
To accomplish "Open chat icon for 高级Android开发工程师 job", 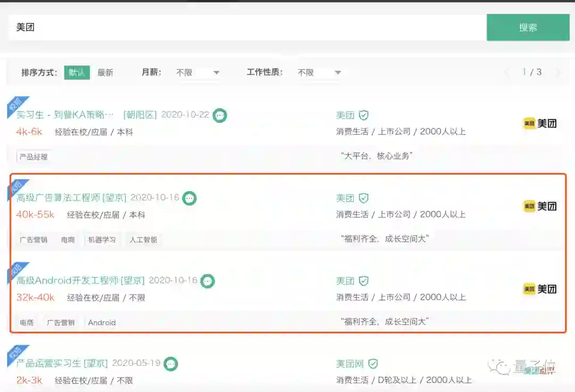I will coord(208,281).
